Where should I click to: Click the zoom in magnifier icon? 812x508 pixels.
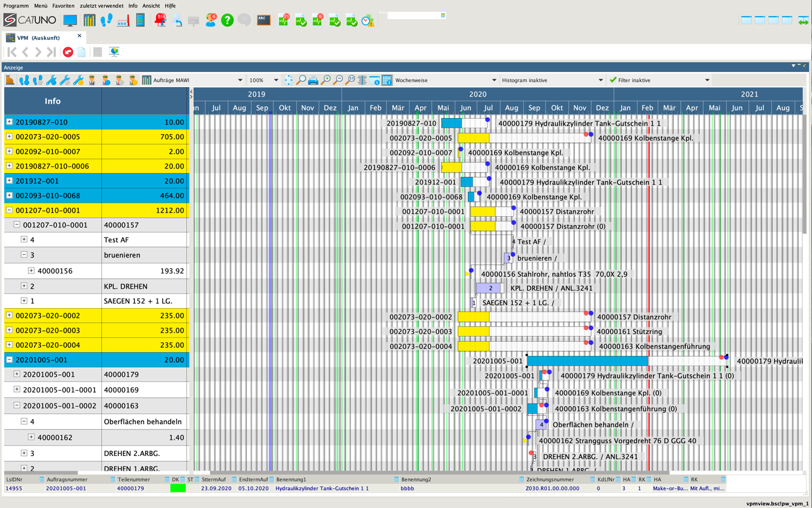(326, 80)
